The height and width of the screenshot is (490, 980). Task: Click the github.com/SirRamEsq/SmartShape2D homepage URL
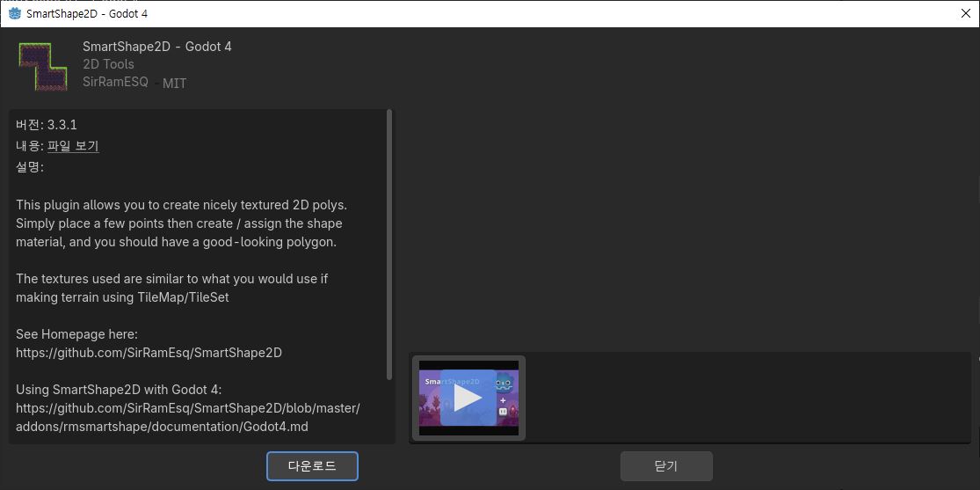point(149,352)
